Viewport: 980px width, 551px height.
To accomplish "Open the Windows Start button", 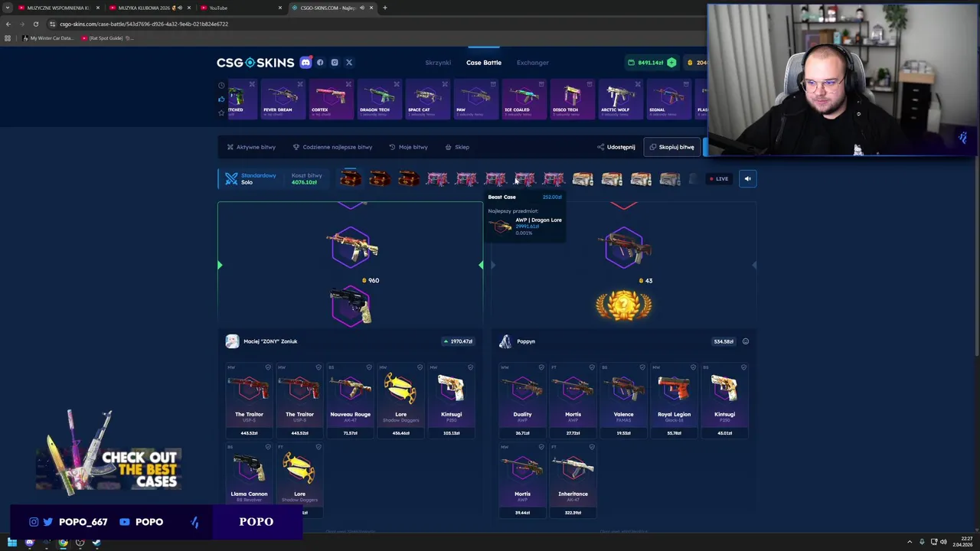I will pyautogui.click(x=12, y=543).
